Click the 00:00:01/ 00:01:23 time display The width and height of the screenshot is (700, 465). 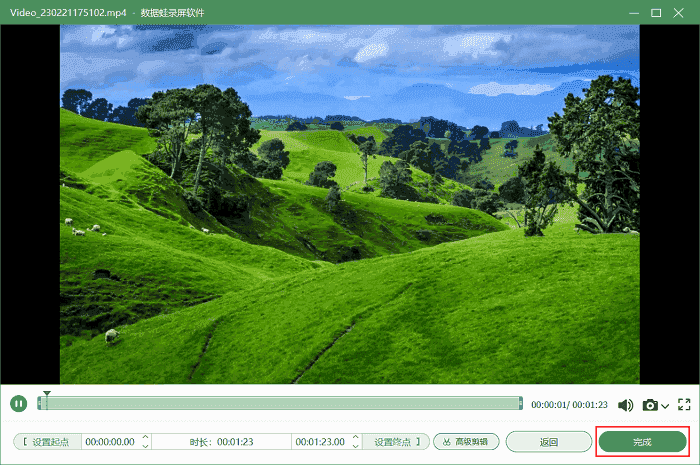pyautogui.click(x=569, y=405)
